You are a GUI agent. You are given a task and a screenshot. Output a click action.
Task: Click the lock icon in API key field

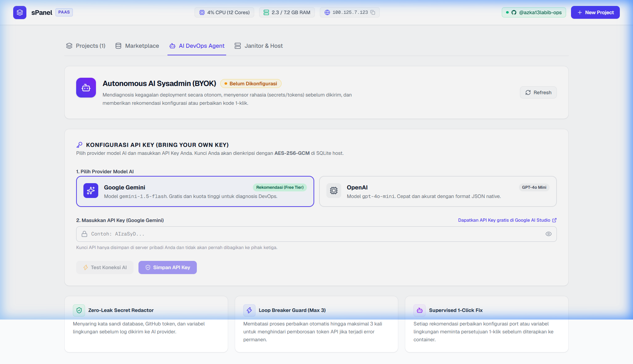point(84,234)
